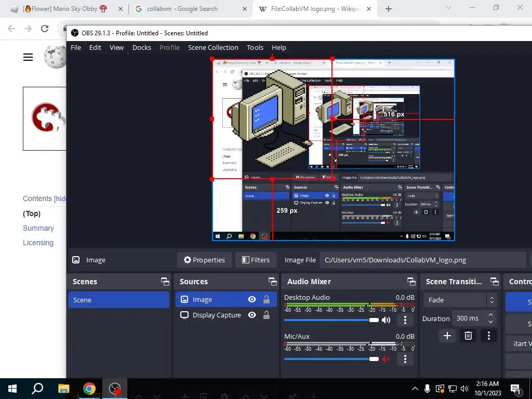The width and height of the screenshot is (532, 399).
Task: Switch to Mario Sky Obby browser tab
Action: coord(64,9)
